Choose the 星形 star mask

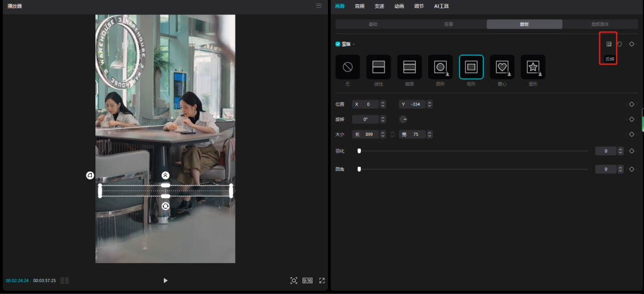[x=533, y=67]
